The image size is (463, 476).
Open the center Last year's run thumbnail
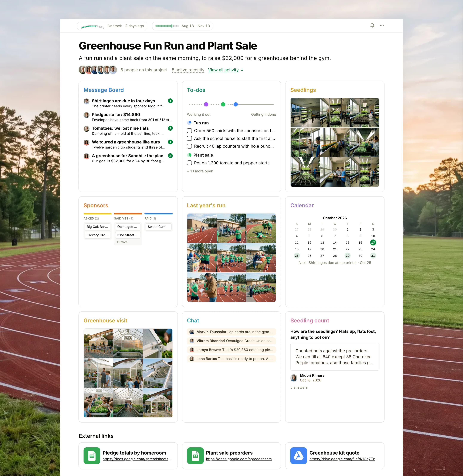[x=231, y=258]
